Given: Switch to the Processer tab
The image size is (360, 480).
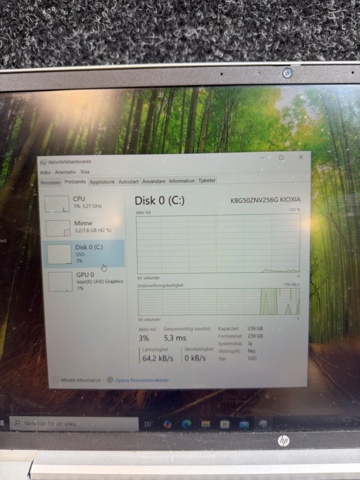Looking at the screenshot, I should pyautogui.click(x=51, y=182).
